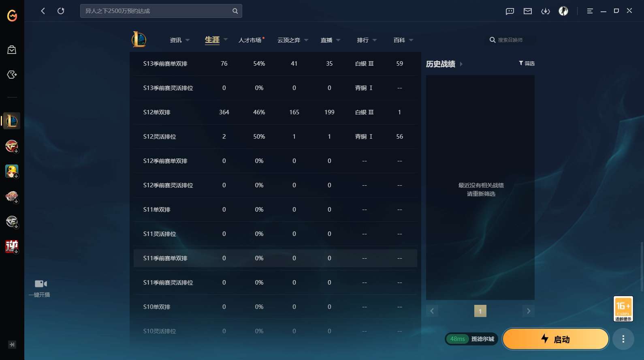The image size is (644, 360).
Task: Click the search magnifier in top bar
Action: tap(235, 11)
